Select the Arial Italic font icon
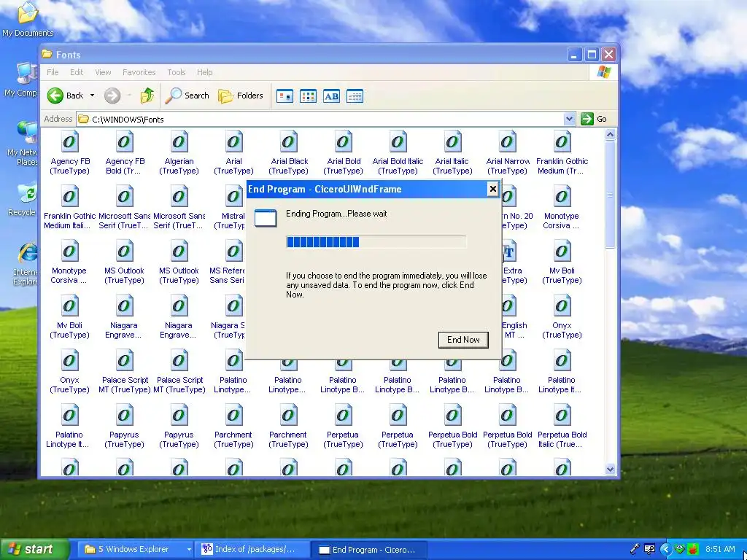 tap(452, 153)
